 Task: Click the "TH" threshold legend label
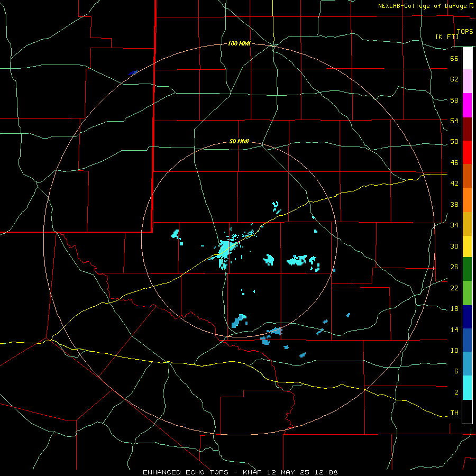click(x=454, y=413)
